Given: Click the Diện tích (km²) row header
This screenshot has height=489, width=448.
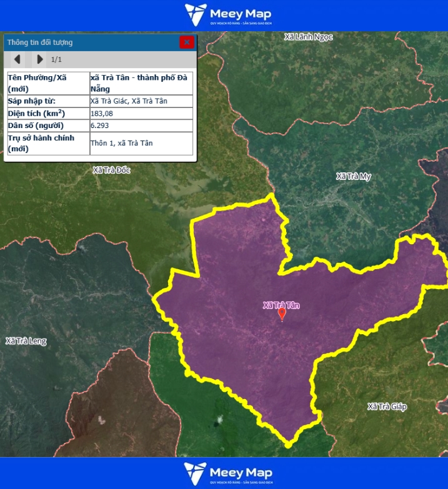Looking at the screenshot, I should pyautogui.click(x=37, y=114).
